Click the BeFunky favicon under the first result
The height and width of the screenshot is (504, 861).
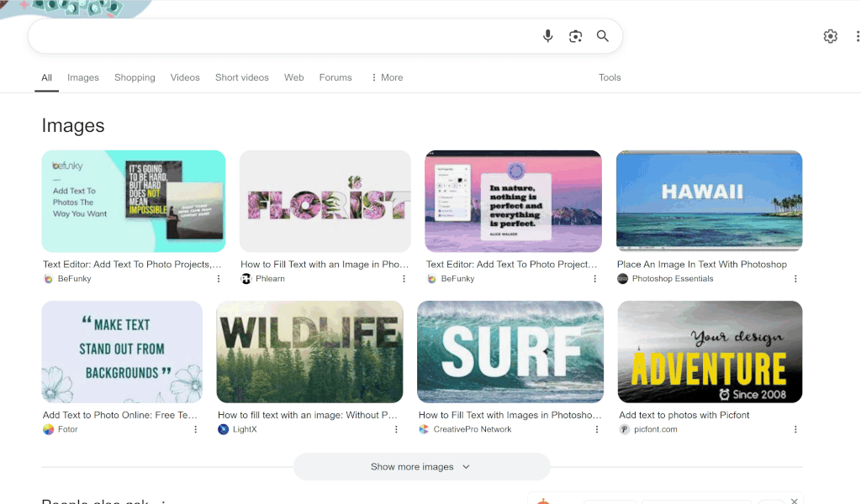[46, 278]
